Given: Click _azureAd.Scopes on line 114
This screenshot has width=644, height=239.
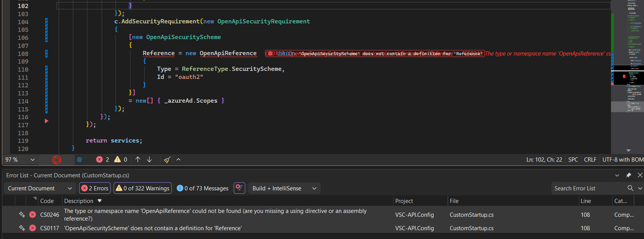Looking at the screenshot, I should pos(191,101).
